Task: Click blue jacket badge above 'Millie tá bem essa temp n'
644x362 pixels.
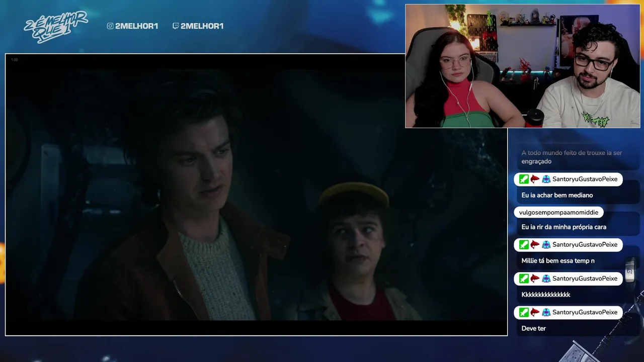Action: (546, 245)
